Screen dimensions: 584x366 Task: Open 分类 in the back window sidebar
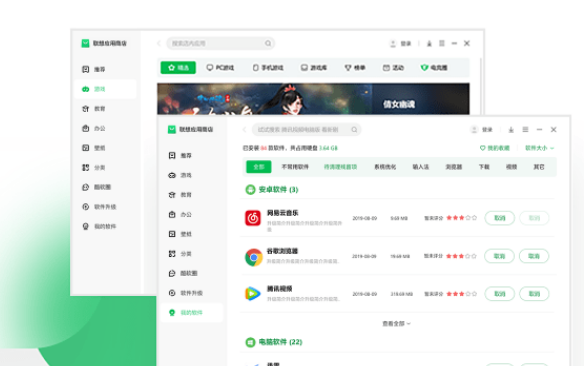(93, 168)
